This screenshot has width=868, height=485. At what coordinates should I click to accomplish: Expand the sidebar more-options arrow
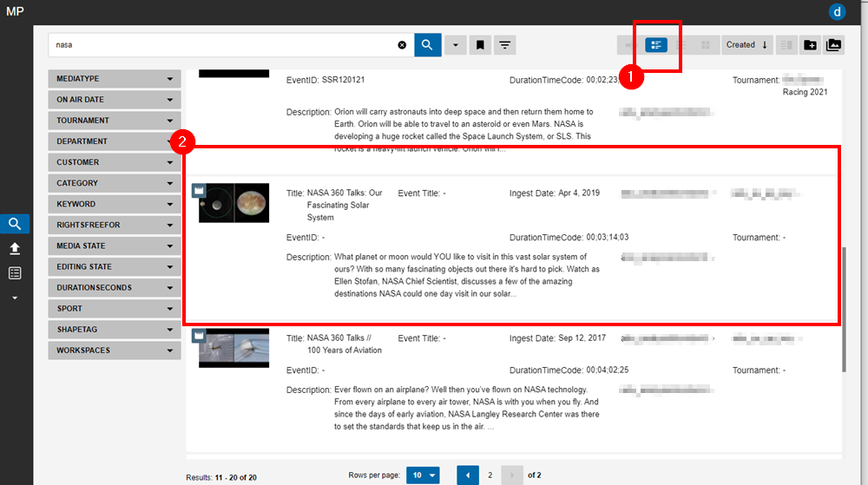(x=15, y=298)
